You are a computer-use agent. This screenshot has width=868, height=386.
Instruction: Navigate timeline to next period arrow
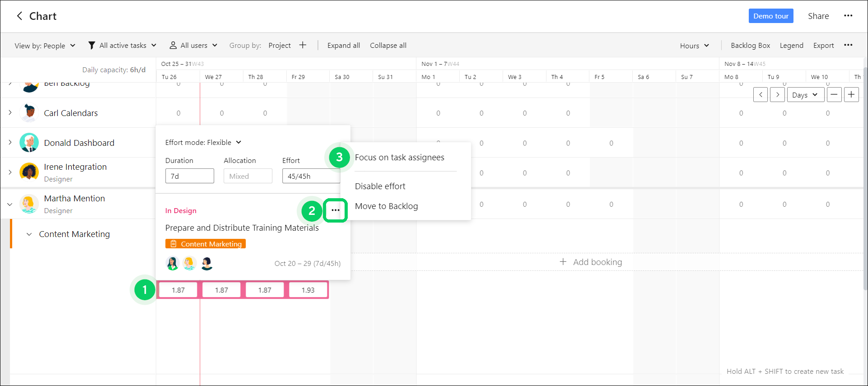pyautogui.click(x=777, y=95)
